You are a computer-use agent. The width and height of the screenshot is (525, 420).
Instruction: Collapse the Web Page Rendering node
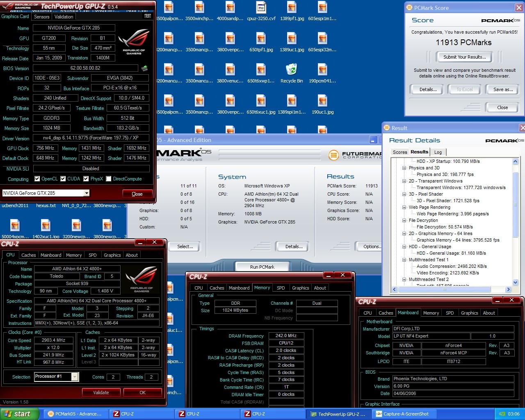tap(404, 207)
